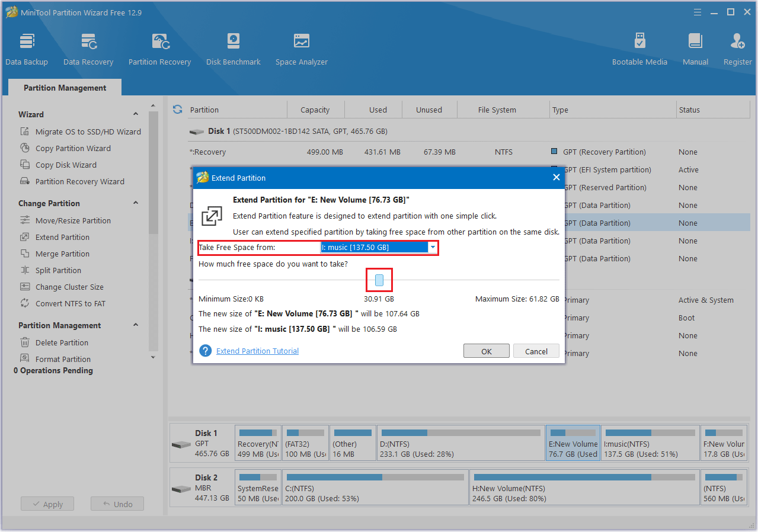This screenshot has width=758, height=532.
Task: Collapse the Partition Management sidebar section
Action: (x=136, y=325)
